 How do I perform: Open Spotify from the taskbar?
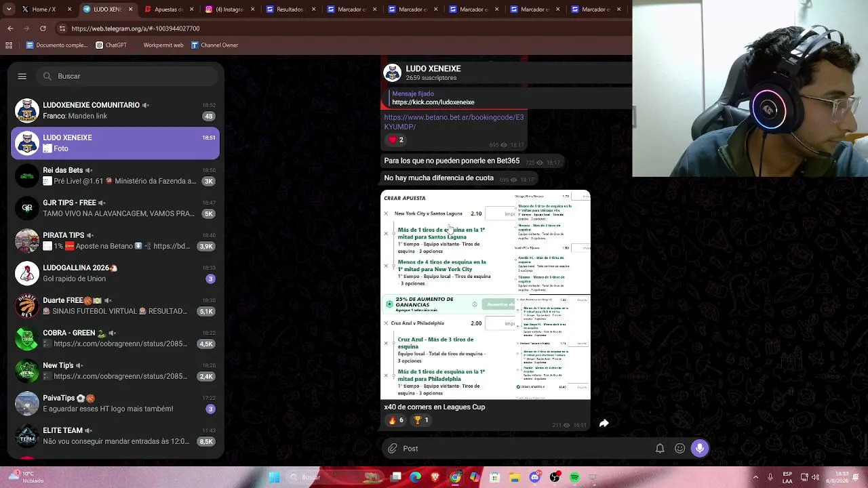point(574,477)
